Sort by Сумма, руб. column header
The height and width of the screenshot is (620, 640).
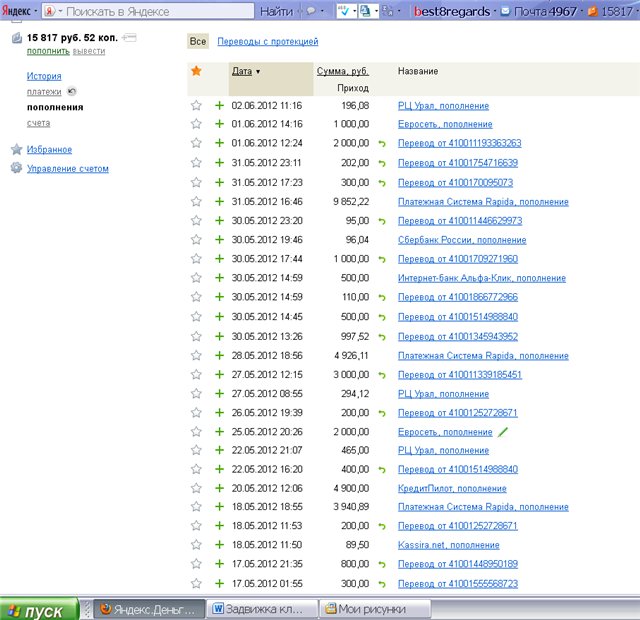click(342, 71)
